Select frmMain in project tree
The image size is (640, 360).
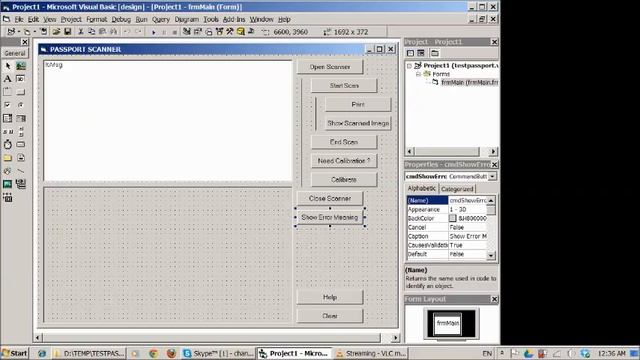pyautogui.click(x=469, y=82)
